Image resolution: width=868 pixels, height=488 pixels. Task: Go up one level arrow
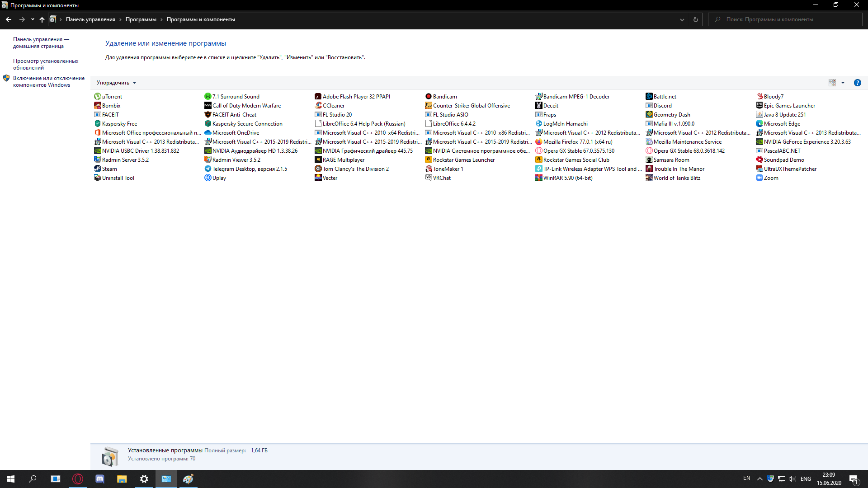pos(42,19)
